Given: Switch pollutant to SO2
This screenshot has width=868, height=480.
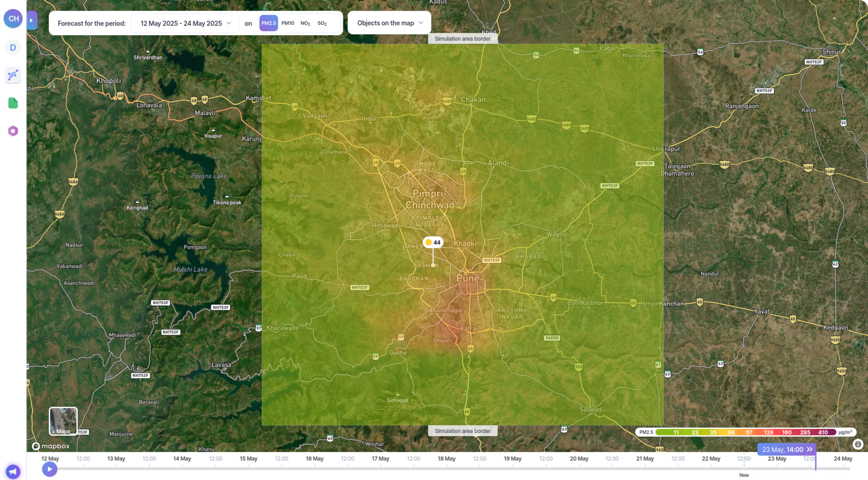Looking at the screenshot, I should (x=322, y=23).
